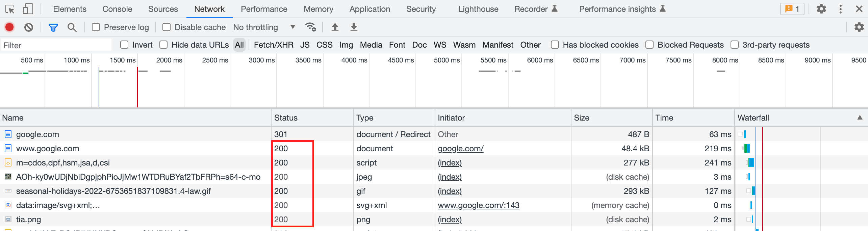Check 3rd-party requests checkbox

pos(735,45)
